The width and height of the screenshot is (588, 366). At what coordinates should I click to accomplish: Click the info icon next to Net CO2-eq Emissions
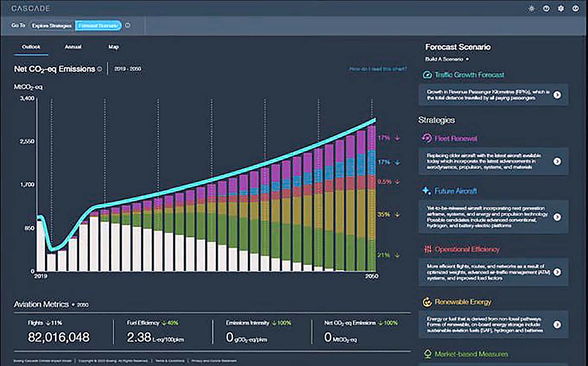[100, 69]
